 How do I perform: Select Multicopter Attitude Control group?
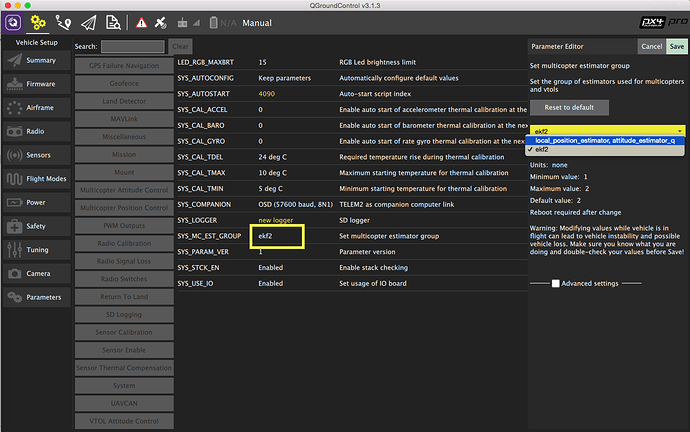[124, 190]
